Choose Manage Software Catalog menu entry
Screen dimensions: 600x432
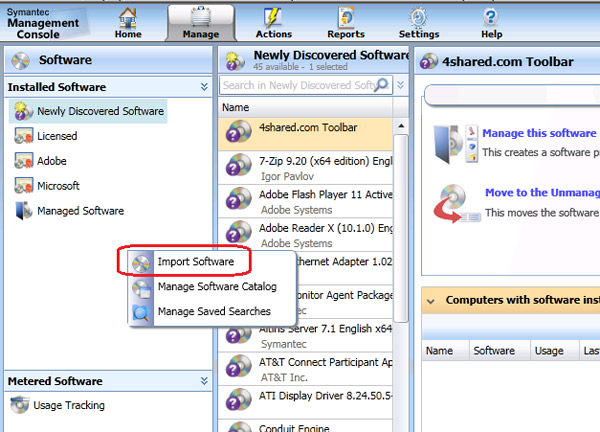click(217, 286)
